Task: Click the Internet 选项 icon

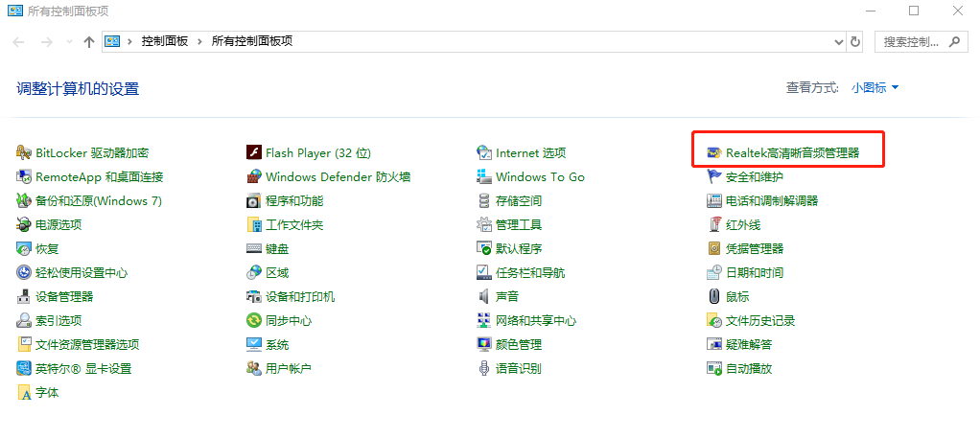Action: point(483,153)
